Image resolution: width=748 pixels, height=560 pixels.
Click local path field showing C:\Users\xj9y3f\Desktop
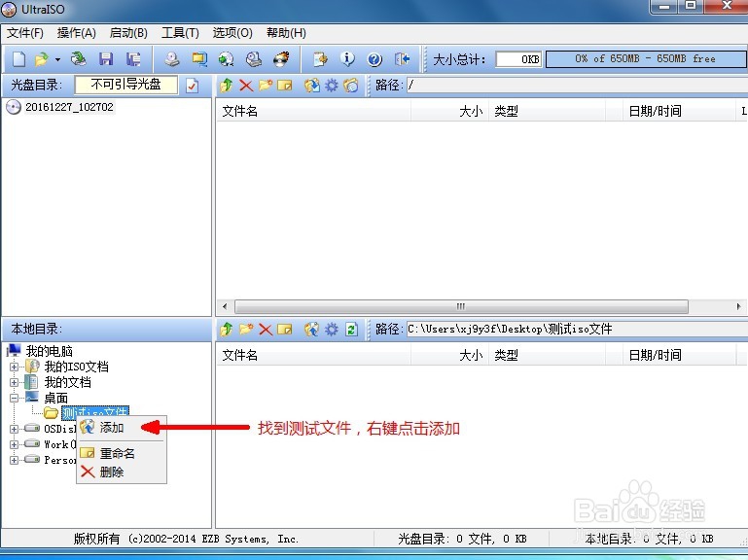click(x=577, y=330)
